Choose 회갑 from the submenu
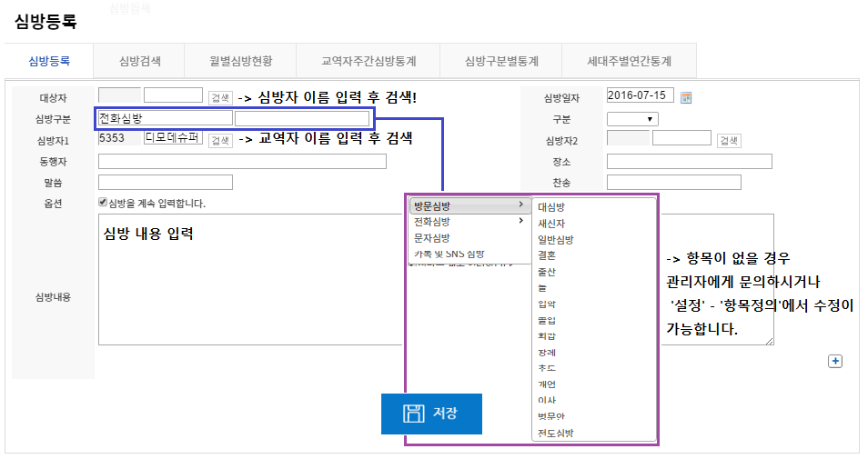Screen dimensions: 868x459 coord(547,336)
